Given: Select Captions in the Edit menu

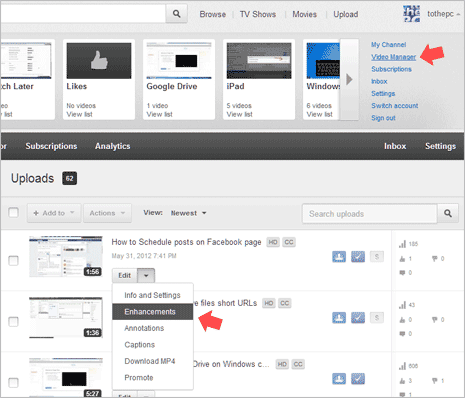Looking at the screenshot, I should (x=152, y=345).
